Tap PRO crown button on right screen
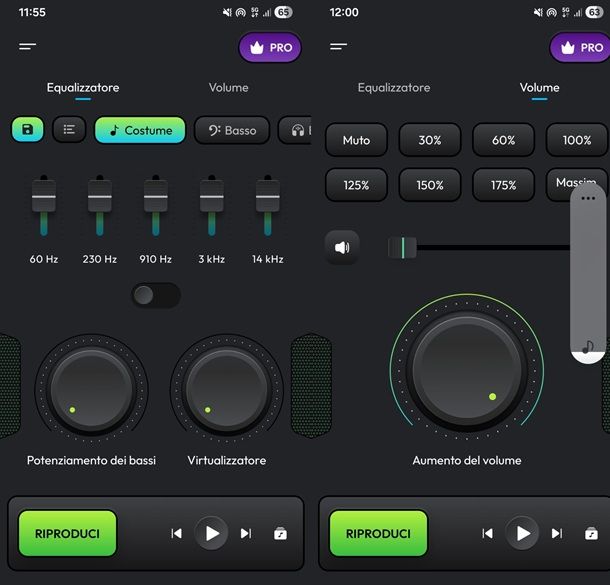The image size is (610, 585). [x=580, y=47]
